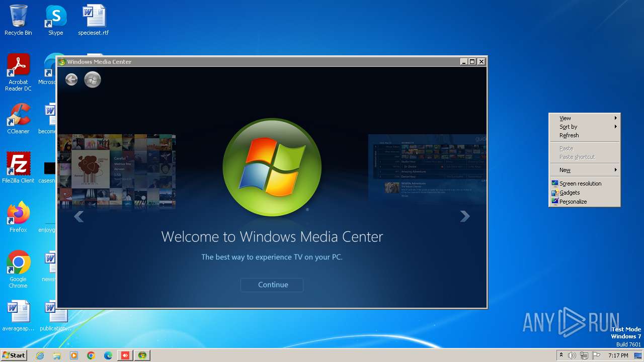Open the Start menu
Viewport: 644px width, 362px height.
14,355
